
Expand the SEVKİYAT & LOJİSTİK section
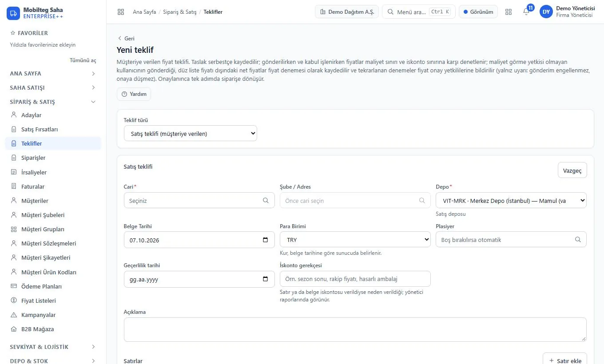point(53,347)
